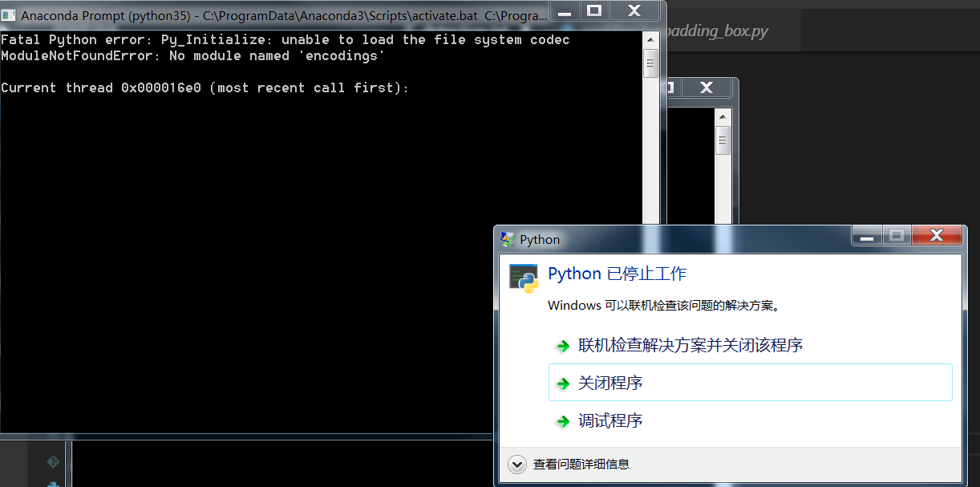Click the Anaconda Prompt title bar console icon
The image size is (980, 487).
[9, 15]
